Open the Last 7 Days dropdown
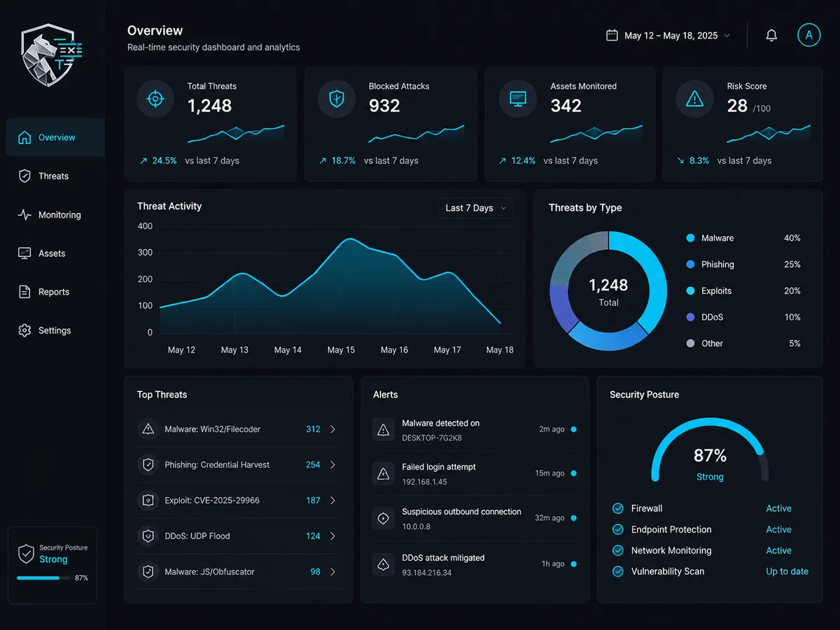This screenshot has width=840, height=630. point(476,208)
